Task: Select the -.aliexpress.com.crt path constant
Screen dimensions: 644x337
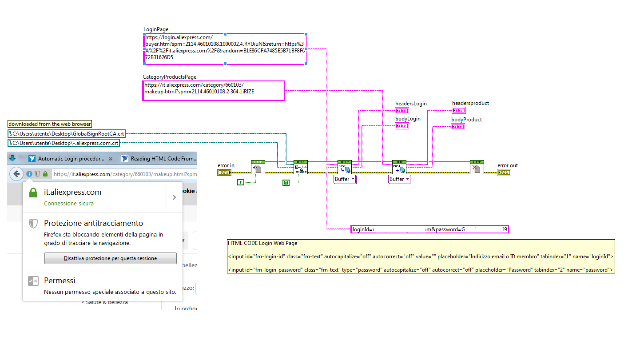Action: (x=64, y=143)
